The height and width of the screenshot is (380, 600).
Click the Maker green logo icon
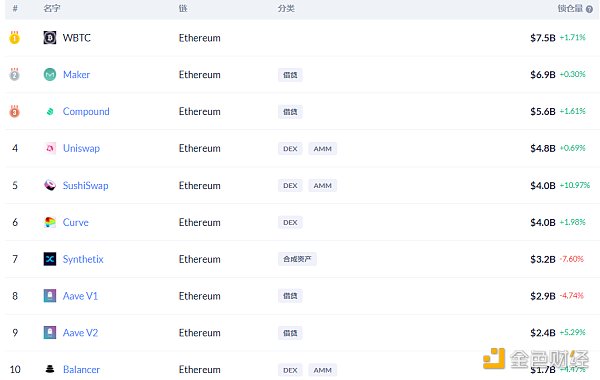(x=50, y=74)
